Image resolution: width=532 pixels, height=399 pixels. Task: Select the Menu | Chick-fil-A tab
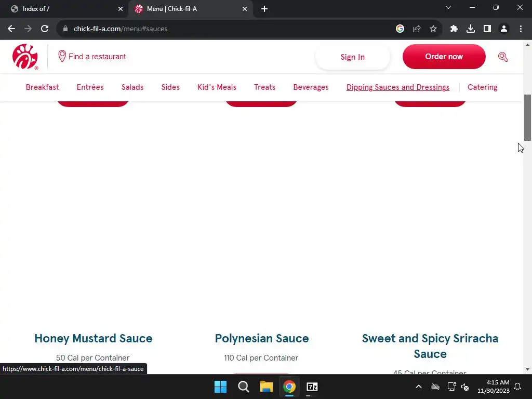[x=190, y=9]
